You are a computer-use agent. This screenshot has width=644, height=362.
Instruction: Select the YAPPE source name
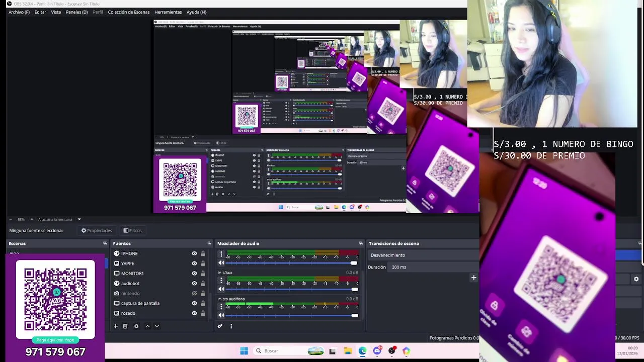pos(127,263)
